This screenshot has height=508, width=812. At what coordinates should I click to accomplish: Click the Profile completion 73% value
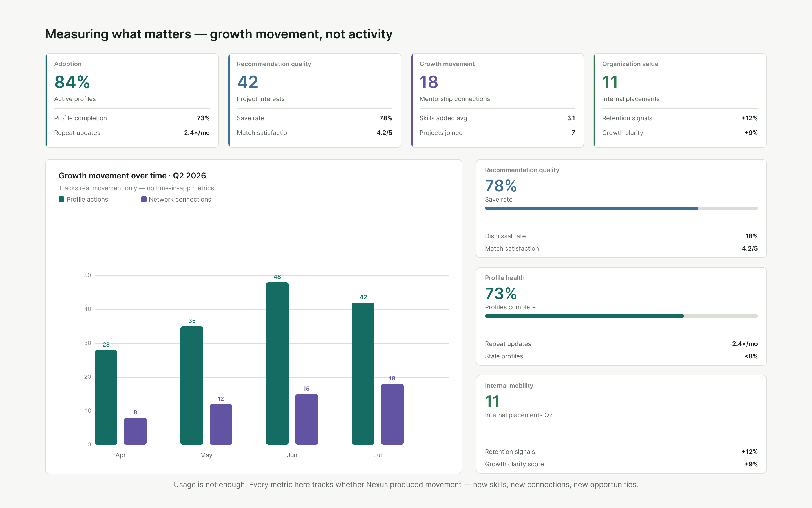(x=203, y=118)
